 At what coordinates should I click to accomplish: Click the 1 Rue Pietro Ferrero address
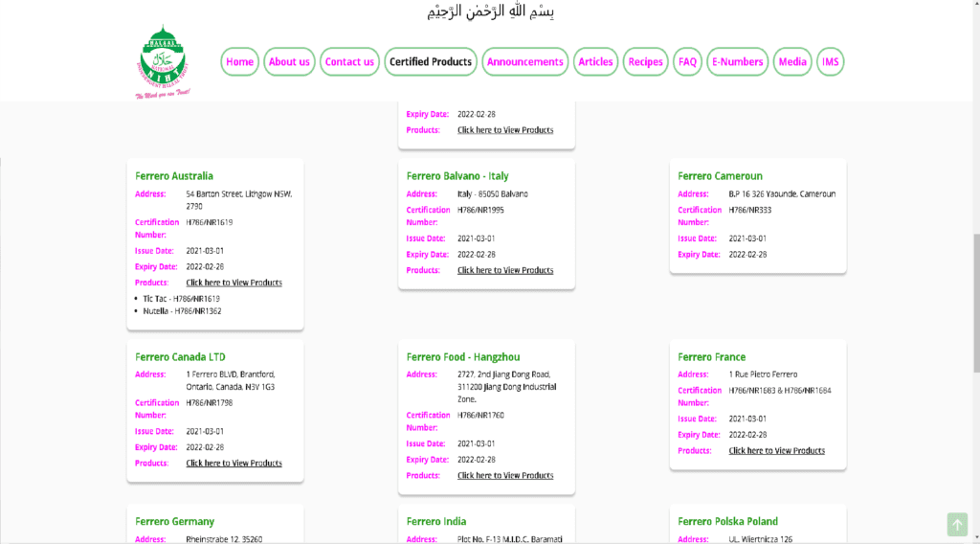coord(763,374)
